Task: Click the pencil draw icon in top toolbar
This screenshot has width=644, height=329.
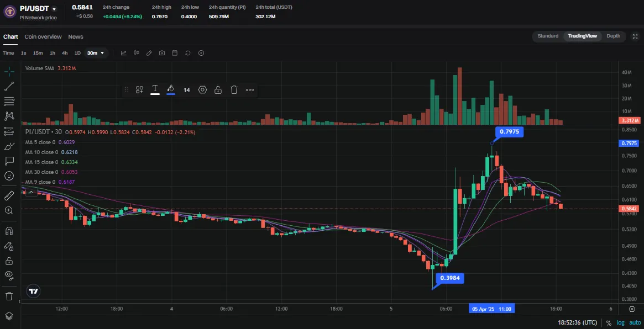Action: click(x=149, y=53)
